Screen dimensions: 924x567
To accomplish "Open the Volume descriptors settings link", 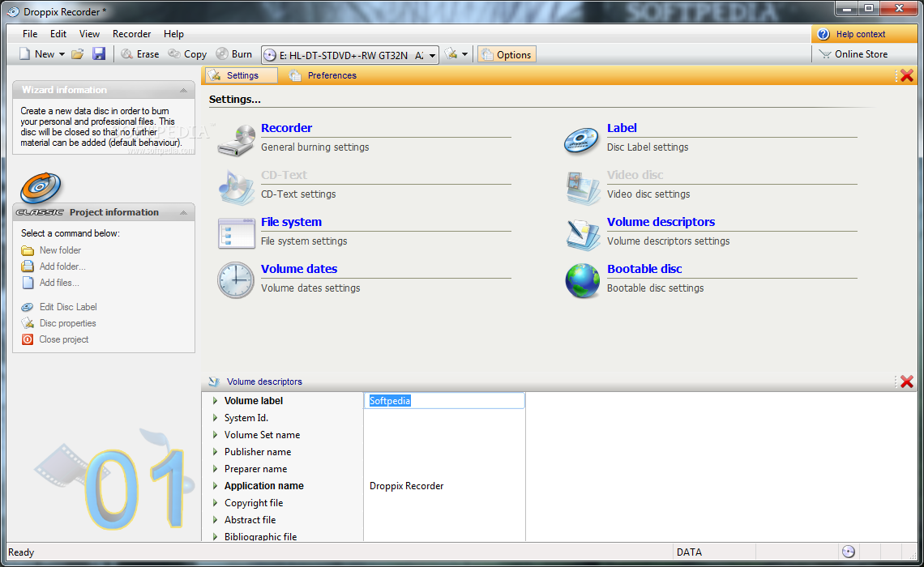I will (661, 222).
